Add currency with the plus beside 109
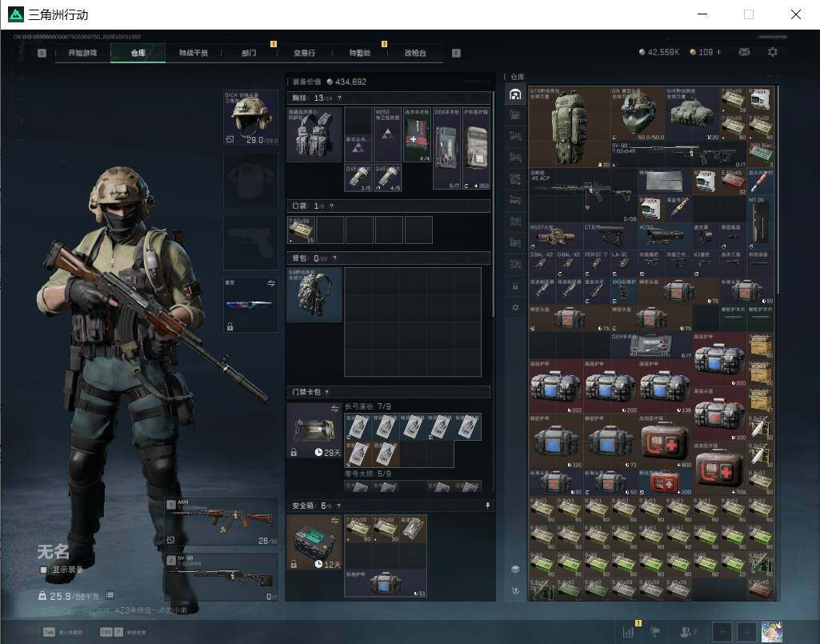 click(719, 52)
